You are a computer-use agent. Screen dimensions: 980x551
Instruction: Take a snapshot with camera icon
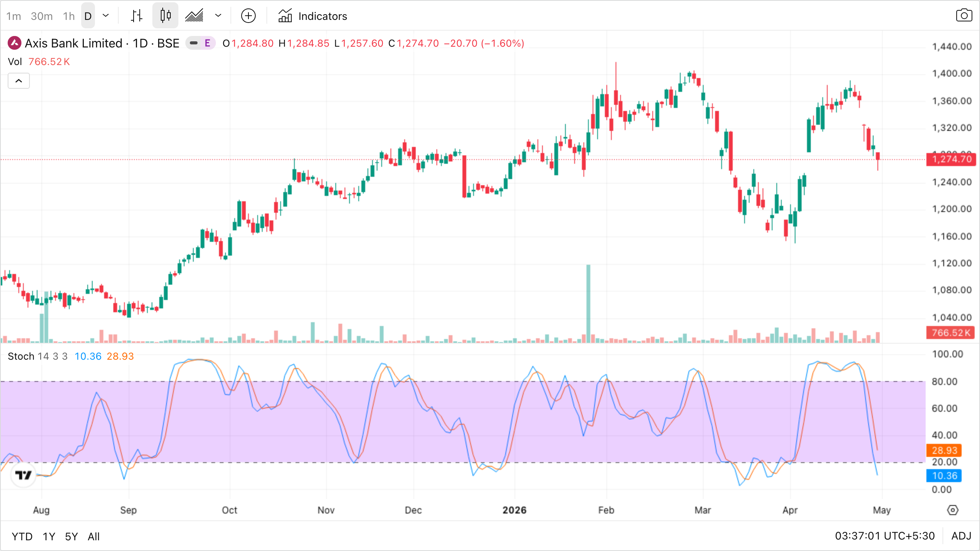(964, 16)
